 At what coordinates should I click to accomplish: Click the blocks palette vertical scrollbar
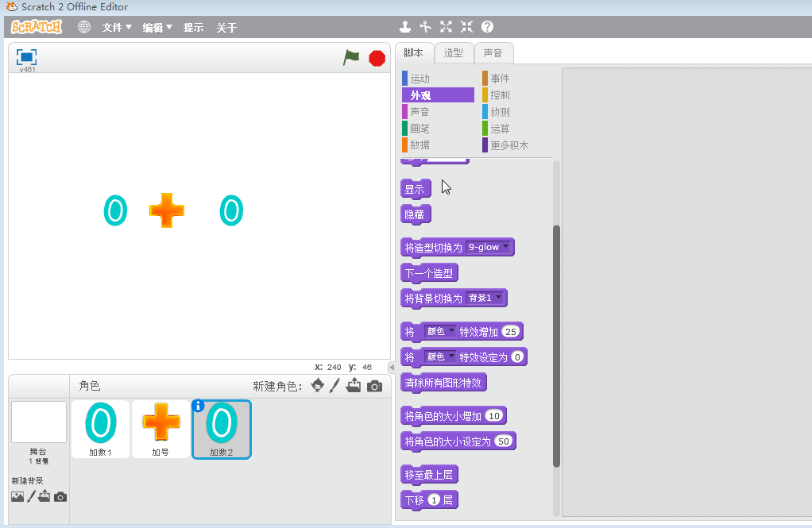pos(556,345)
